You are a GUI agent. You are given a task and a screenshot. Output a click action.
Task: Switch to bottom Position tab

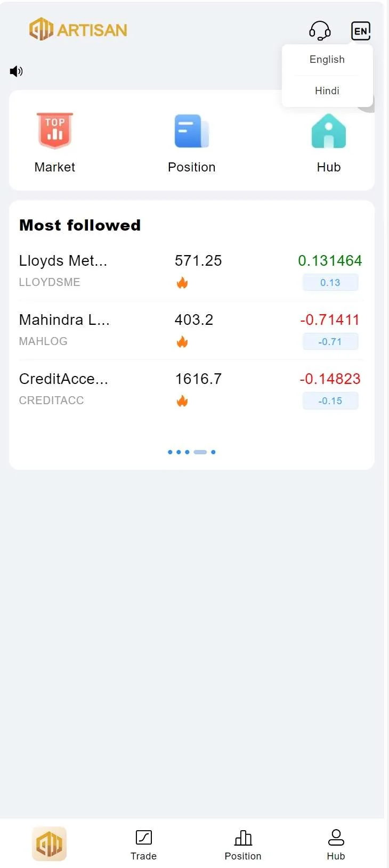click(x=243, y=845)
